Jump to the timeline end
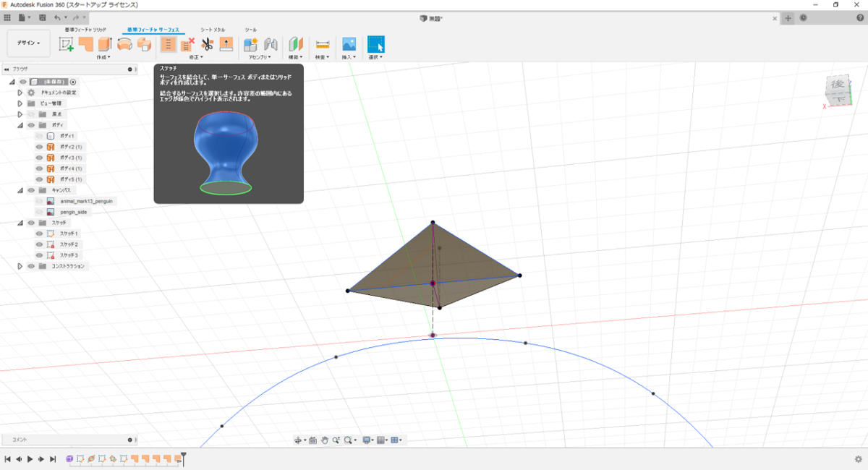868x470 pixels. [x=53, y=458]
